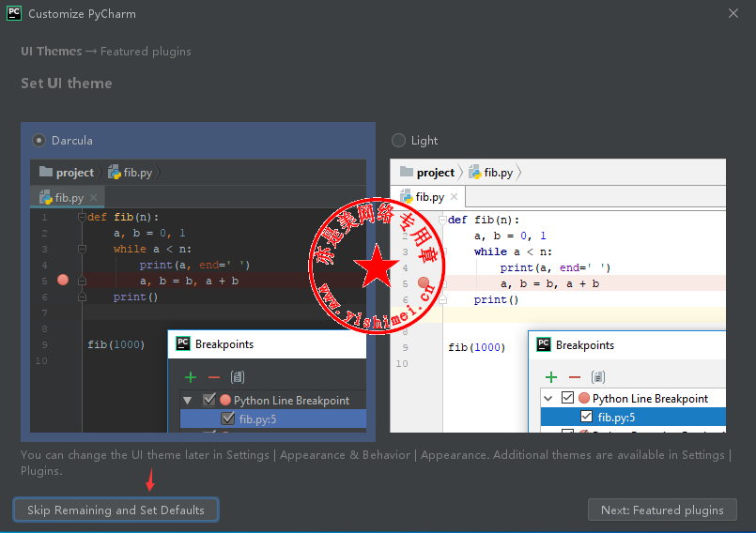Click green add breakpoint icon in Darcula preview
Screen dimensions: 756x533
[191, 377]
